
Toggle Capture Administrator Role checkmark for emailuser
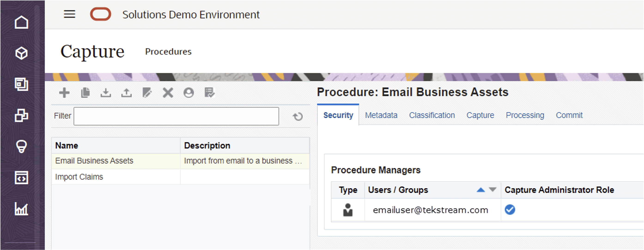[510, 210]
